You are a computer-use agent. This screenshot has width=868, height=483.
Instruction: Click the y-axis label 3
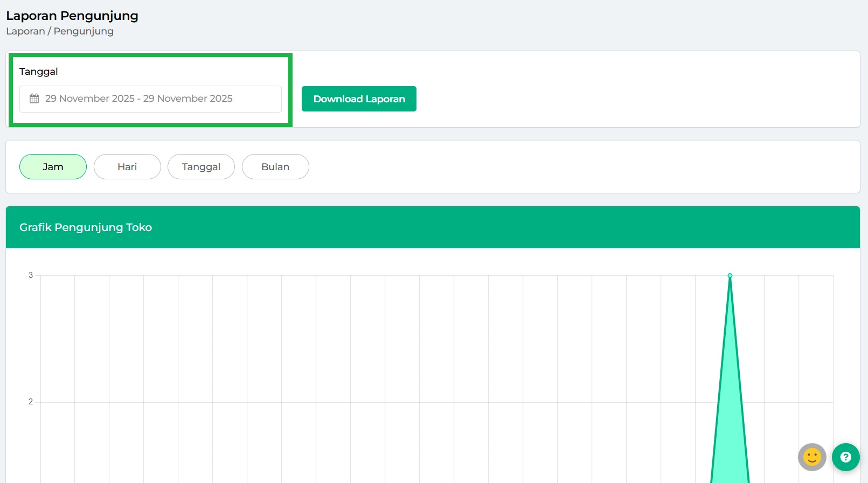[31, 275]
